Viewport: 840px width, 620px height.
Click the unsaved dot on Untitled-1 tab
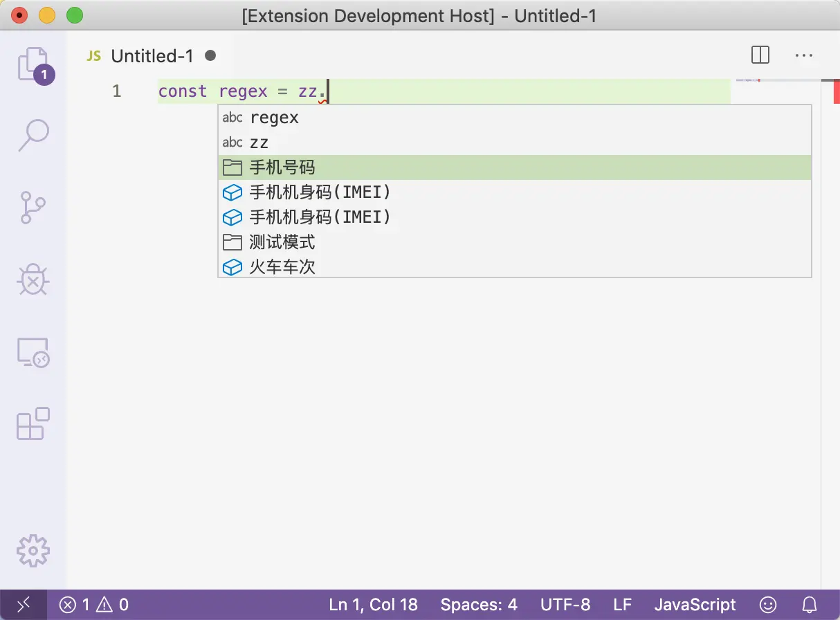coord(210,55)
